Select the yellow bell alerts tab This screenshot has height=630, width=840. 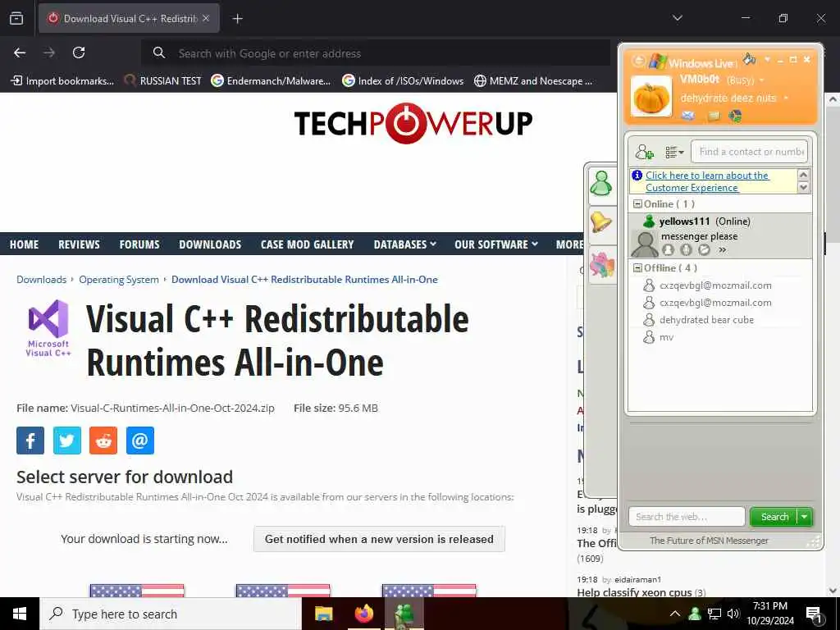(x=601, y=222)
